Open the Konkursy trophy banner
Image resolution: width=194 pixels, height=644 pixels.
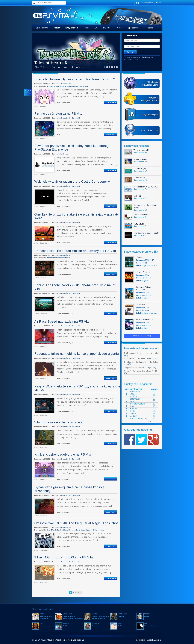pyautogui.click(x=142, y=130)
